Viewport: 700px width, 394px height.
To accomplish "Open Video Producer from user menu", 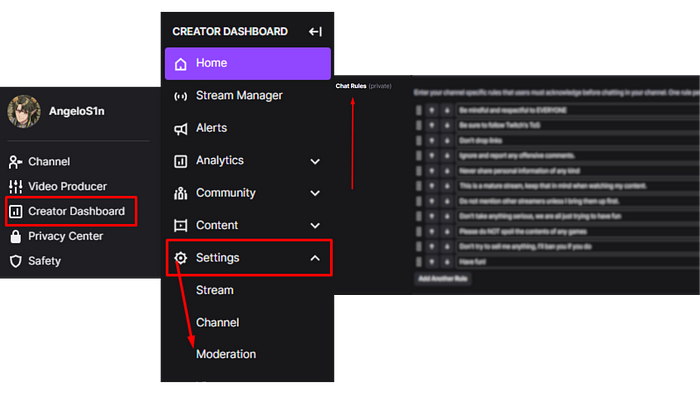I will point(67,187).
